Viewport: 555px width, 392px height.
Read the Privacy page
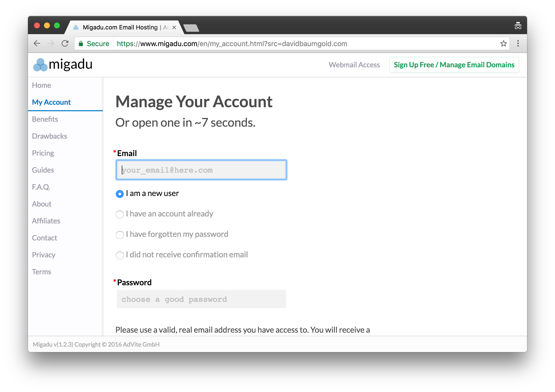pyautogui.click(x=44, y=255)
